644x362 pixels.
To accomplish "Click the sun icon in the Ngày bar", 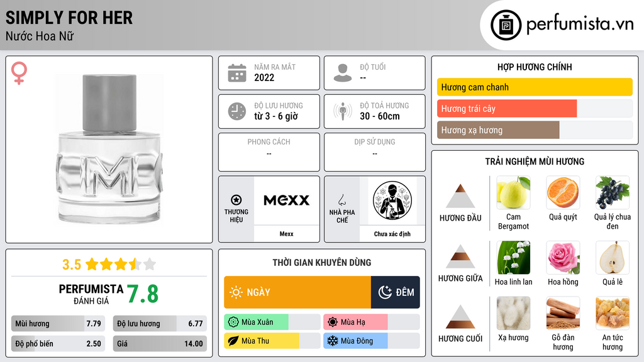I will 236,292.
